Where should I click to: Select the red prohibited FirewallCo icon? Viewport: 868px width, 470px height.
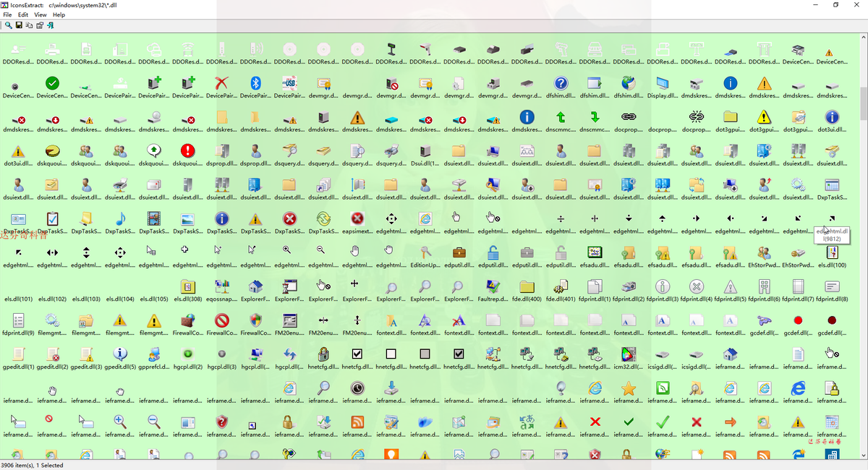pyautogui.click(x=221, y=320)
